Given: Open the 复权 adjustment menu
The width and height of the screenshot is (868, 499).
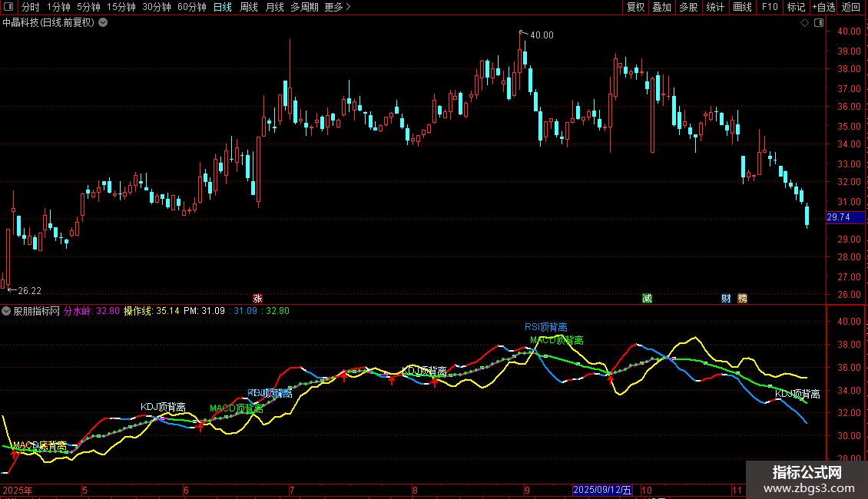Looking at the screenshot, I should (635, 7).
